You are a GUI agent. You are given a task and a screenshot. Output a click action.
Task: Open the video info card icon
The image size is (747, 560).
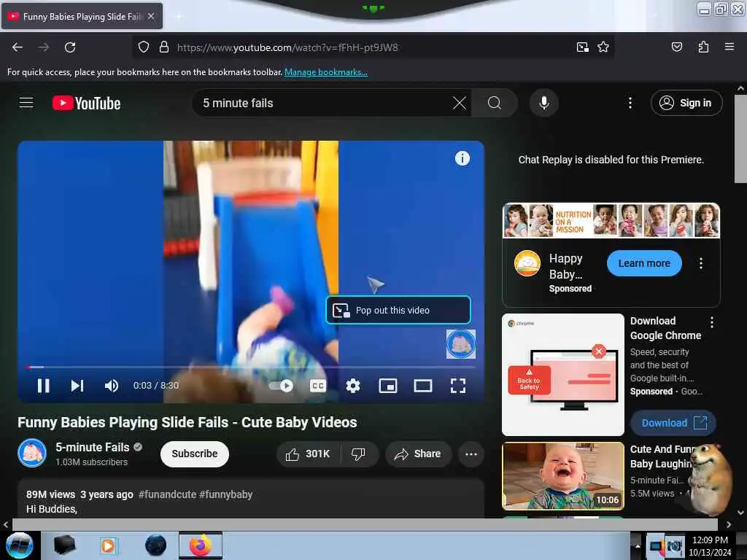click(x=462, y=158)
